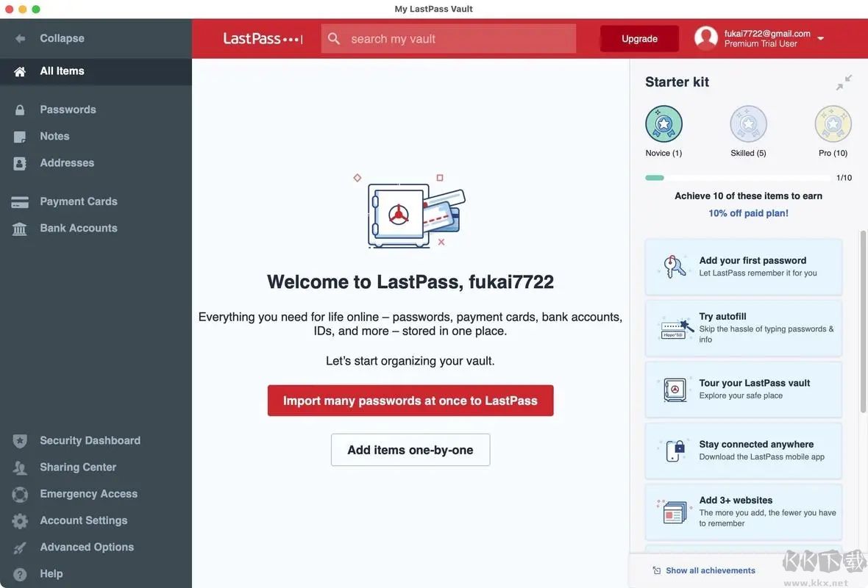Click the search magnifier icon
The image size is (868, 588).
pyautogui.click(x=334, y=38)
